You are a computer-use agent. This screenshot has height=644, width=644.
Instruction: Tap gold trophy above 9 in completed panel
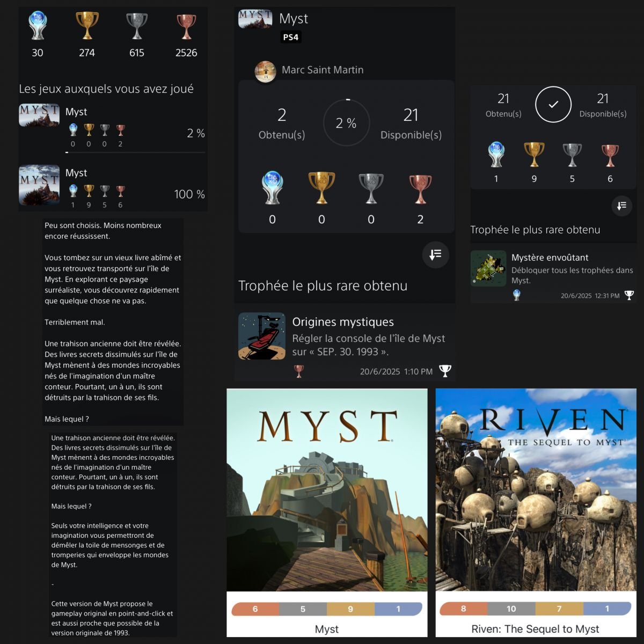tap(534, 155)
